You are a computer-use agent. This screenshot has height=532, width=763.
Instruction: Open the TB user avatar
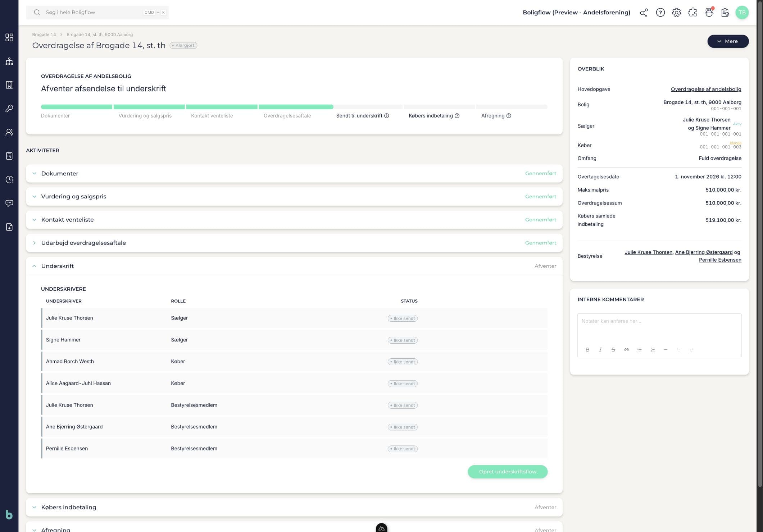[742, 13]
